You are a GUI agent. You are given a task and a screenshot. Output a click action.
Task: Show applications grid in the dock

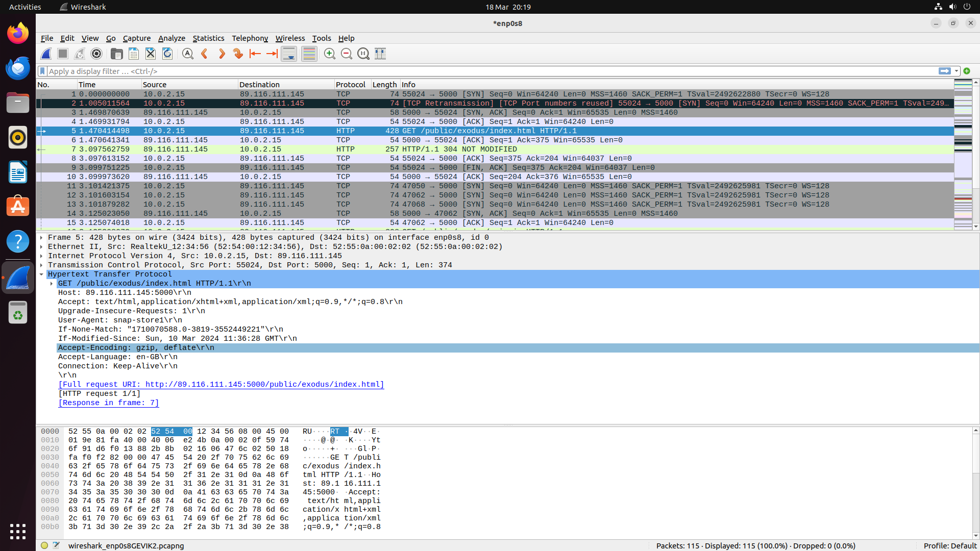(18, 531)
